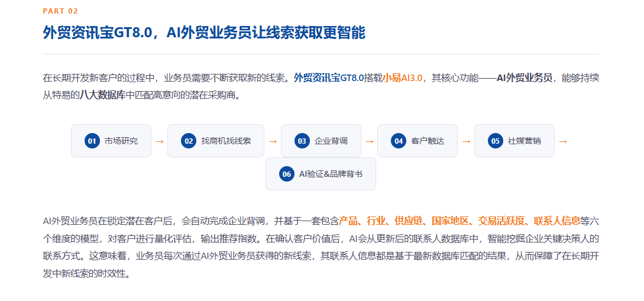Image resolution: width=644 pixels, height=301 pixels.
Task: Click the 06 AI验证&品牌背书 step card
Action: click(321, 174)
